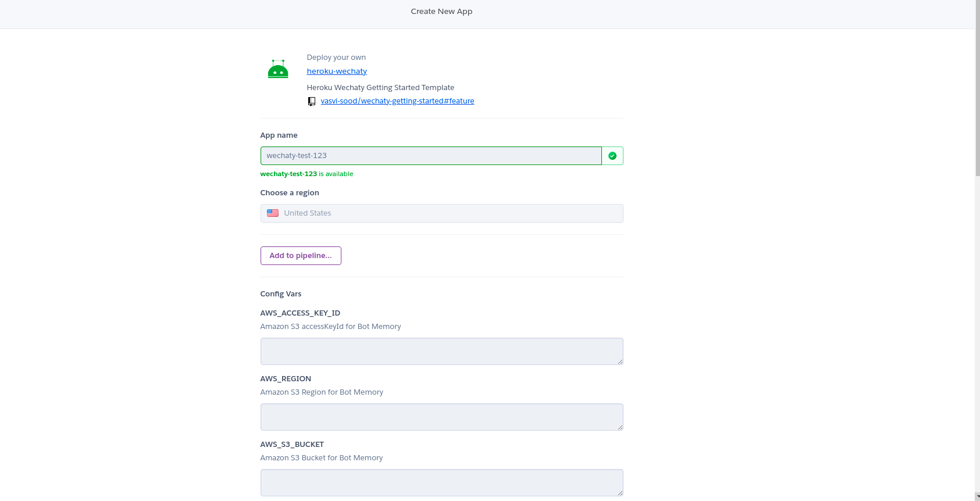Click the Create New App page heading
The image size is (980, 501).
coord(441,12)
